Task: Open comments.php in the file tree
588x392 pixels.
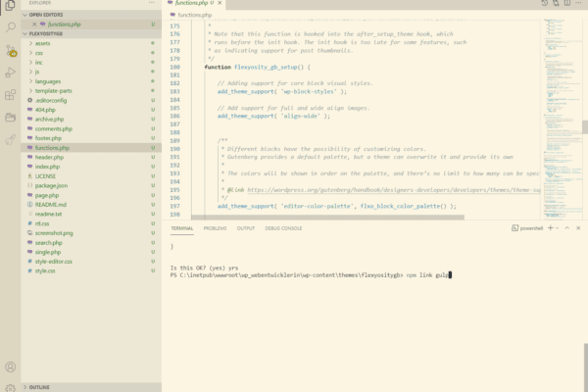Action: coord(91,129)
